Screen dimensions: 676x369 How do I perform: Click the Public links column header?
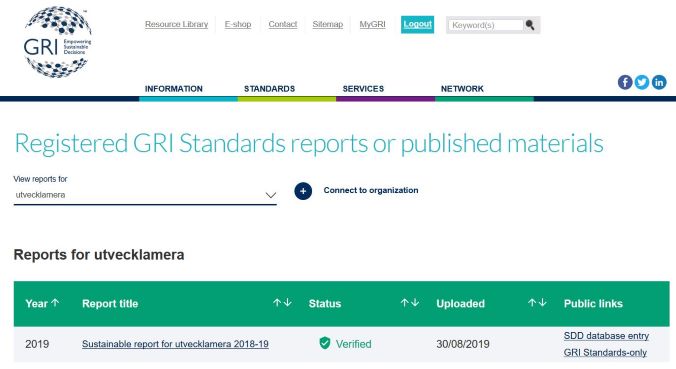tap(593, 303)
